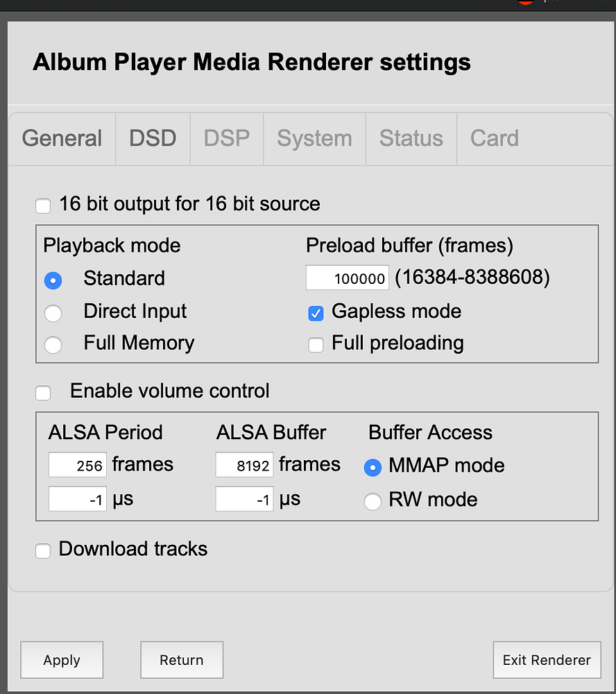Click the Exit Renderer button
The width and height of the screenshot is (616, 694).
(x=547, y=660)
